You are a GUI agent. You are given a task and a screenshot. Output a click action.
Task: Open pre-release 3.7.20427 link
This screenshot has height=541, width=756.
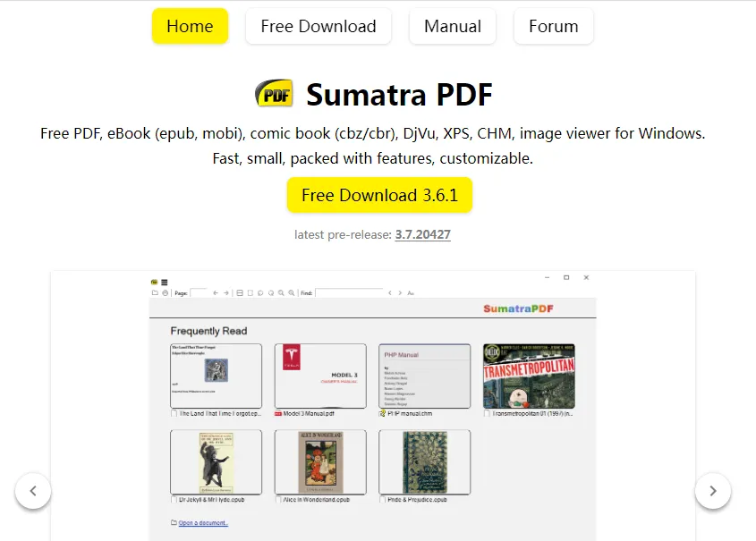point(423,234)
